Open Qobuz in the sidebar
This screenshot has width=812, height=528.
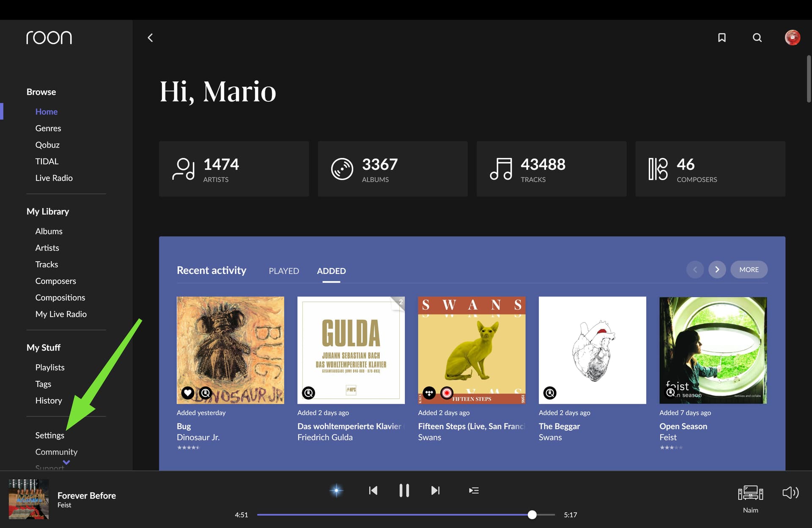coord(47,145)
